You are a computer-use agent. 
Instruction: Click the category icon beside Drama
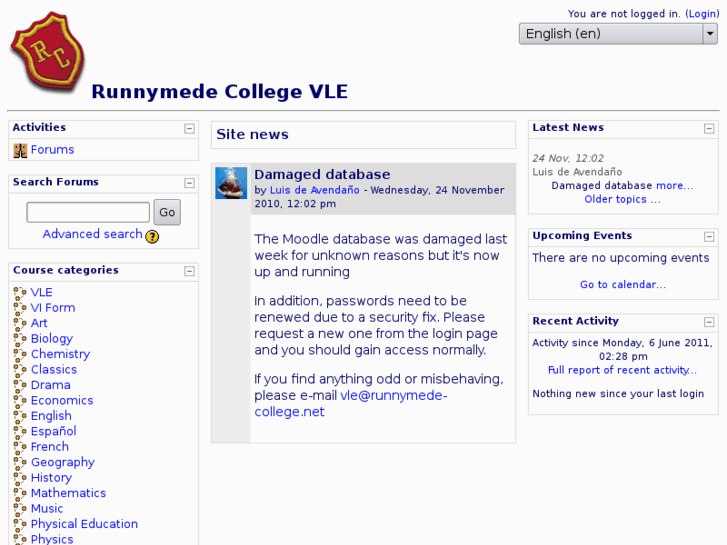(20, 385)
